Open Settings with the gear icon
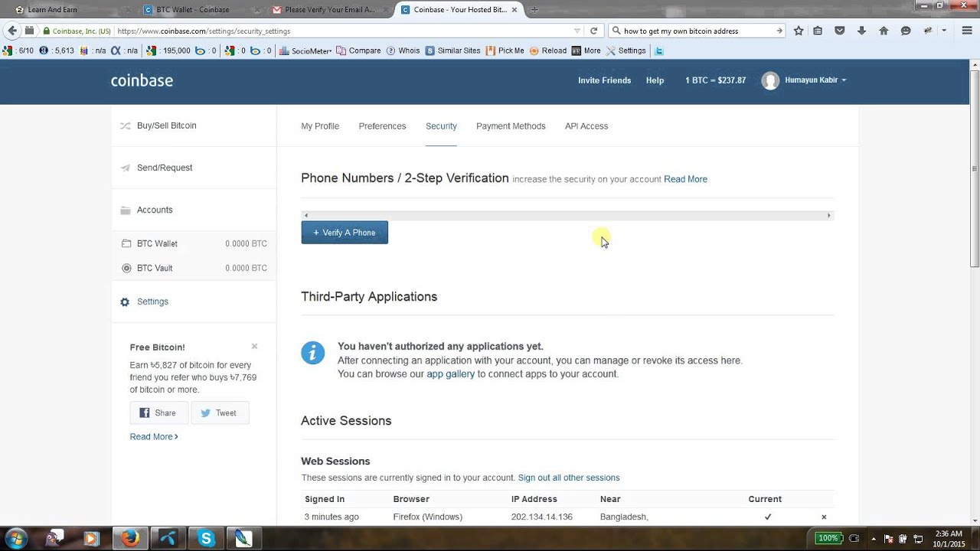Screen dimensions: 980x551 144,302
